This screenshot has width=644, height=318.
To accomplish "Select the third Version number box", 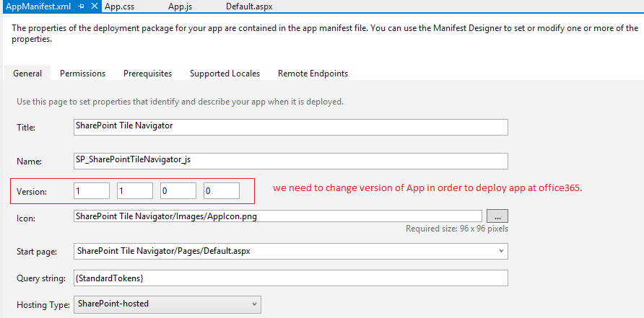I will [178, 191].
